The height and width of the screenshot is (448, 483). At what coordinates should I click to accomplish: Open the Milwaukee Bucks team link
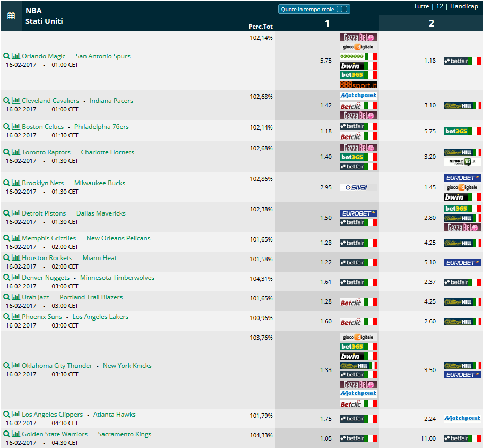pos(99,183)
